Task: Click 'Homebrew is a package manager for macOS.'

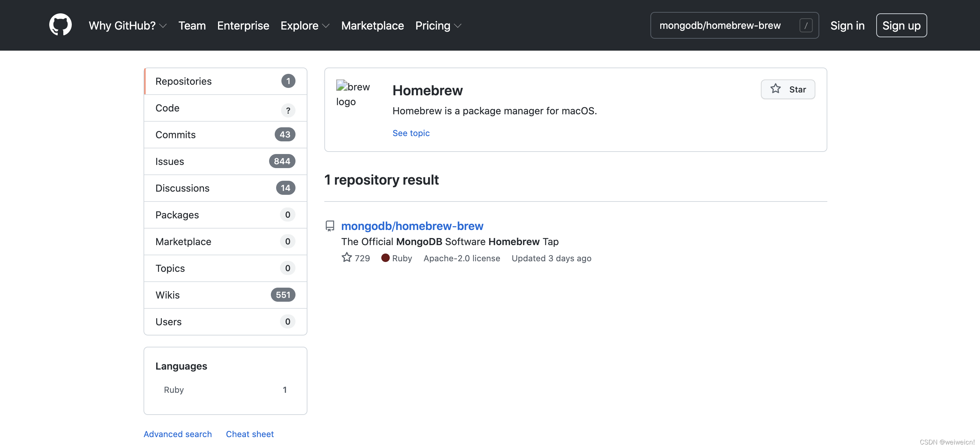Action: pos(495,111)
